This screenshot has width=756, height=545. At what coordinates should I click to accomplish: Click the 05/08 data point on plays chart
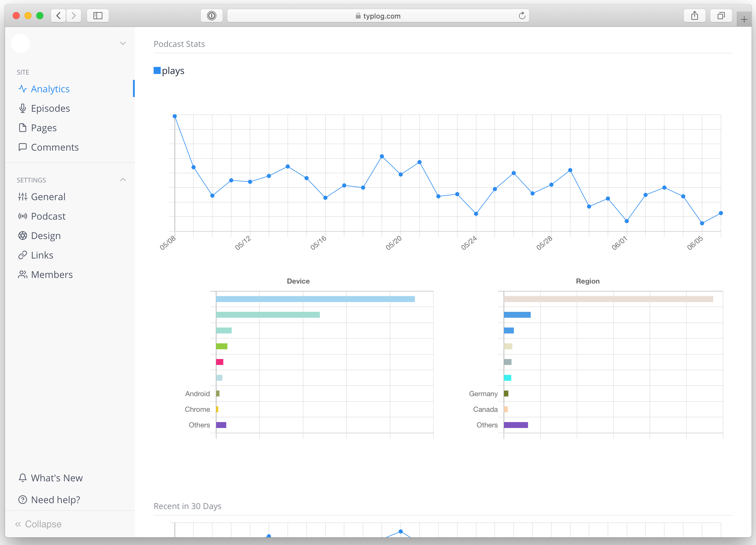point(175,116)
